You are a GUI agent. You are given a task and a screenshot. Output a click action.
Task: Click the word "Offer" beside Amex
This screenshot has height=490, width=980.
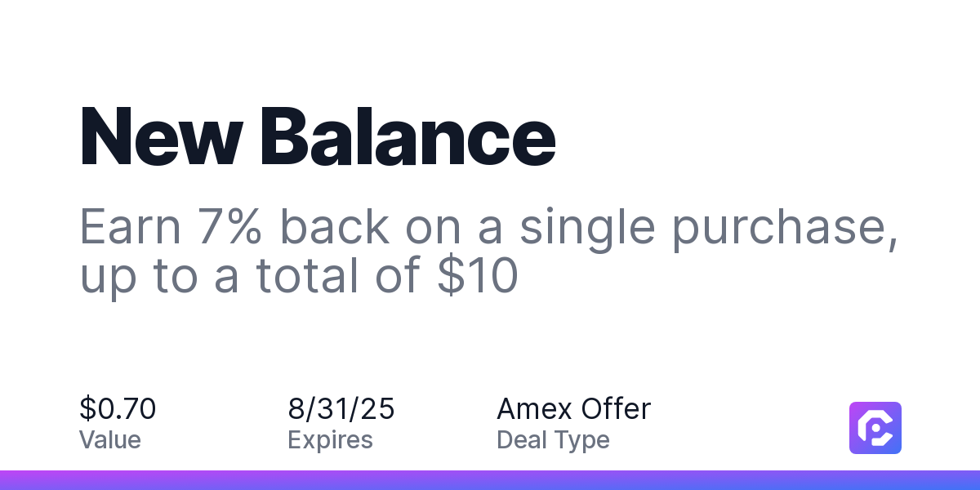616,408
